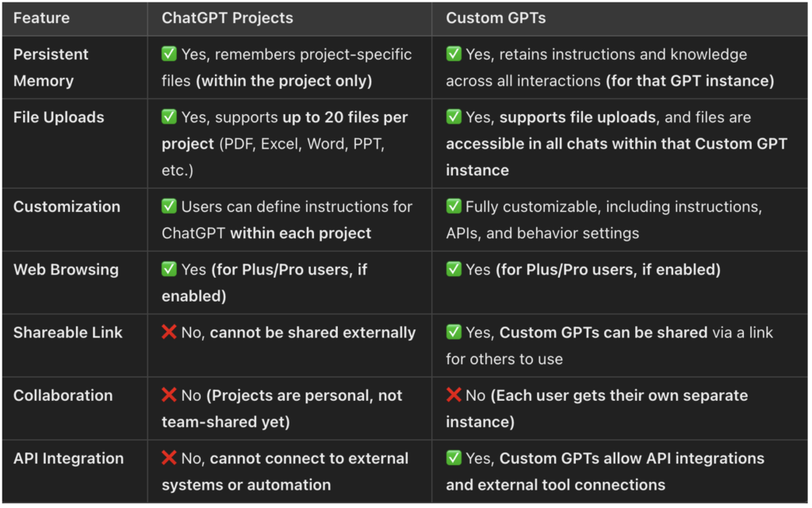
Task: Click the green checkmark in Custom GPTs File Uploads cell
Action: coord(454,117)
